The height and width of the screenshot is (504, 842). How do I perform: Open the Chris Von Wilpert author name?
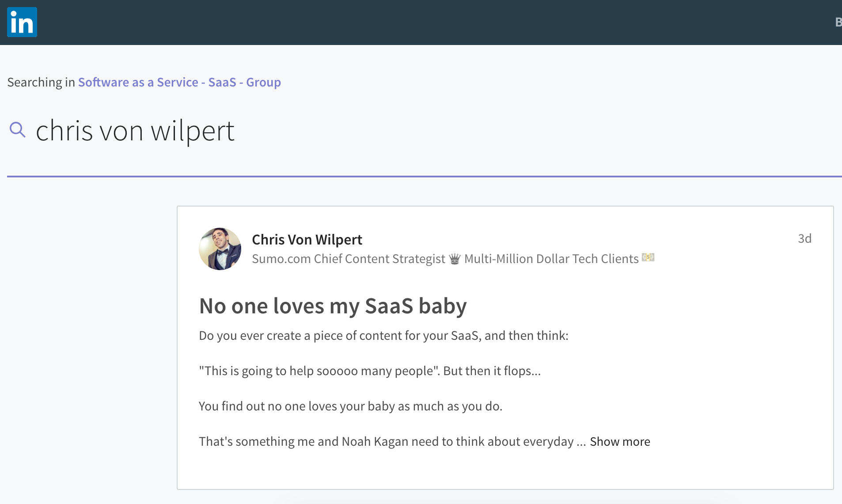[x=307, y=239]
